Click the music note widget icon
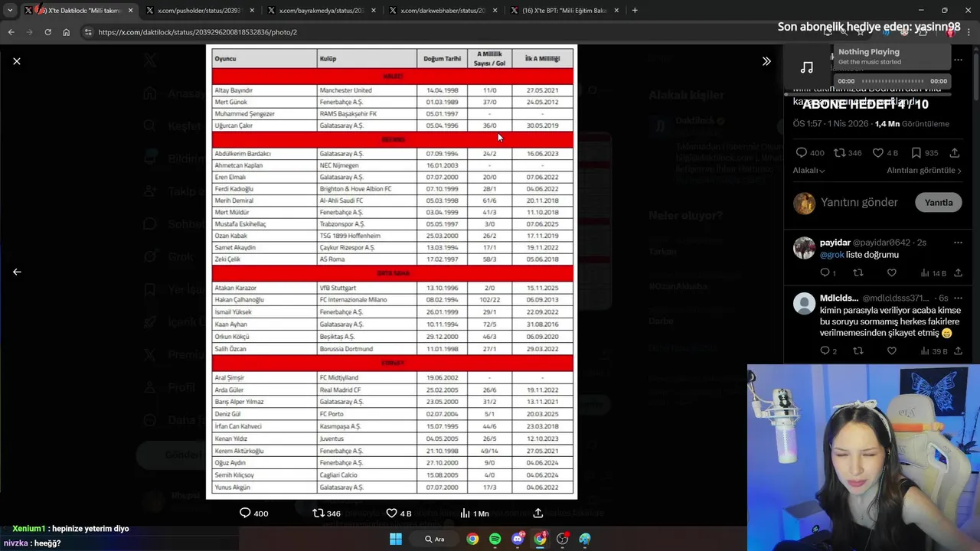The height and width of the screenshot is (551, 980). point(807,68)
